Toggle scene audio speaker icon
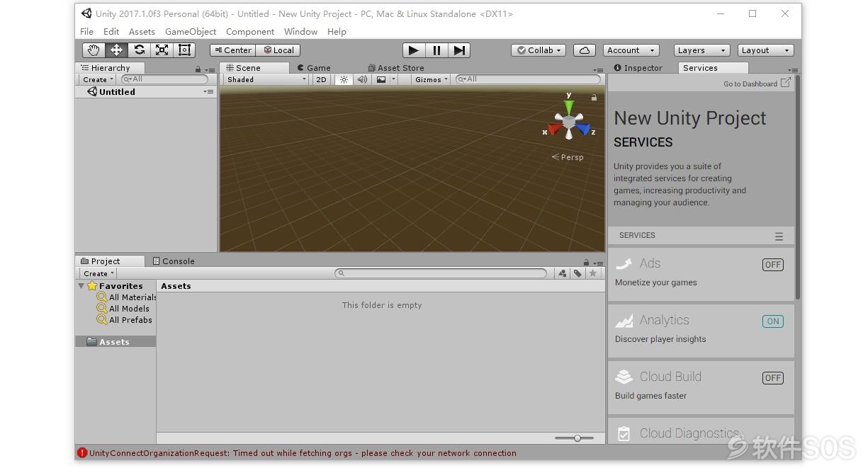The width and height of the screenshot is (868, 468). pyautogui.click(x=362, y=79)
